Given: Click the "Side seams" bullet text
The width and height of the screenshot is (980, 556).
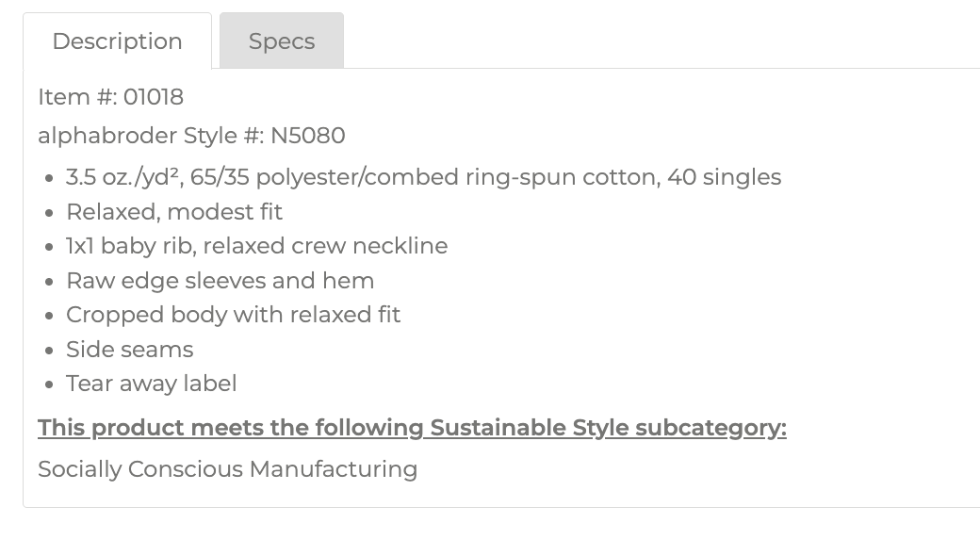Looking at the screenshot, I should pos(129,350).
